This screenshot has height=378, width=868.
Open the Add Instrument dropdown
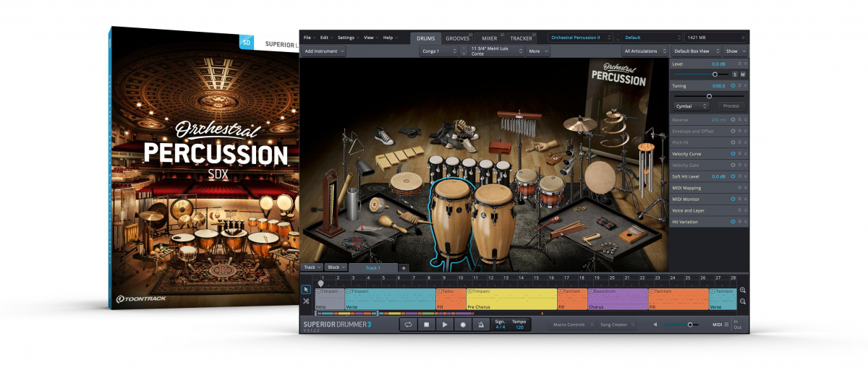pos(324,51)
